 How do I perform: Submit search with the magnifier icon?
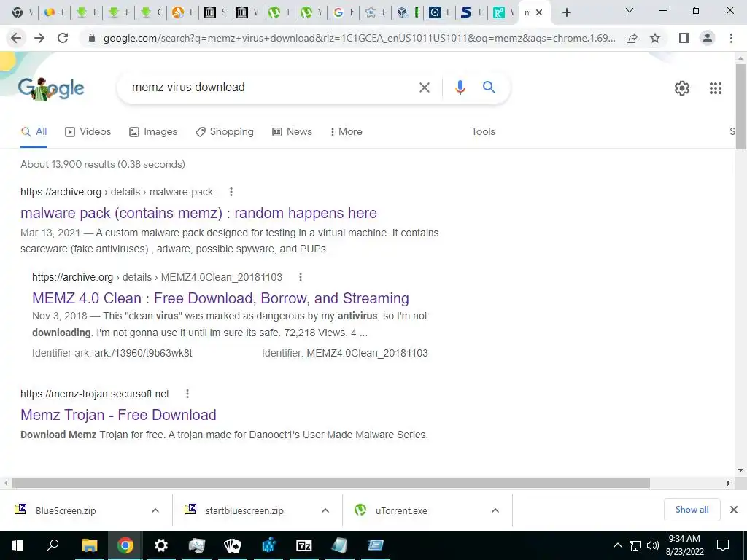[x=489, y=87]
